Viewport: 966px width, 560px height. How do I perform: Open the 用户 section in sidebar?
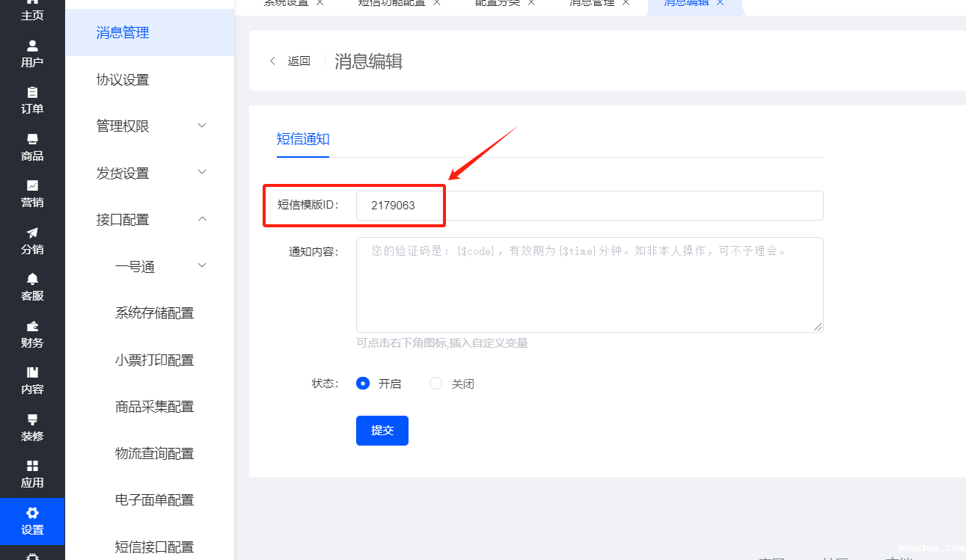(32, 54)
